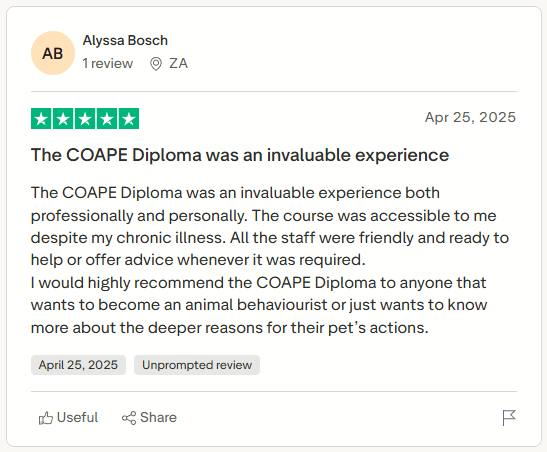This screenshot has height=452, width=547.
Task: Click the 1 review count text
Action: [x=107, y=63]
